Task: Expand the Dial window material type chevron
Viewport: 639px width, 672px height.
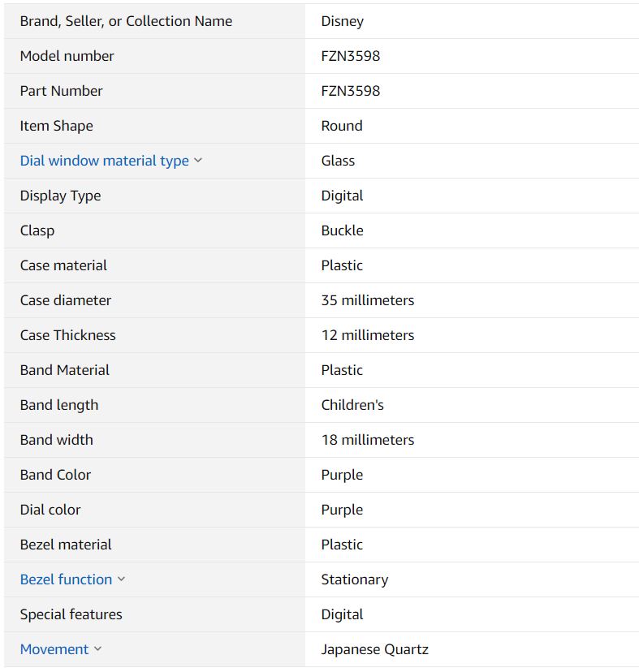Action: 198,161
